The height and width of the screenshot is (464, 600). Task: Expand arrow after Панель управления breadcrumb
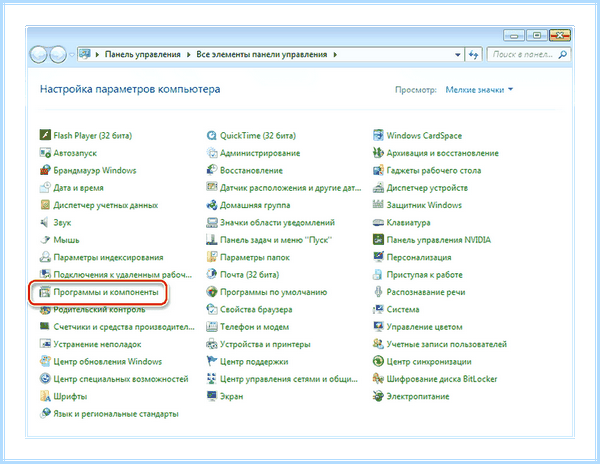[189, 55]
